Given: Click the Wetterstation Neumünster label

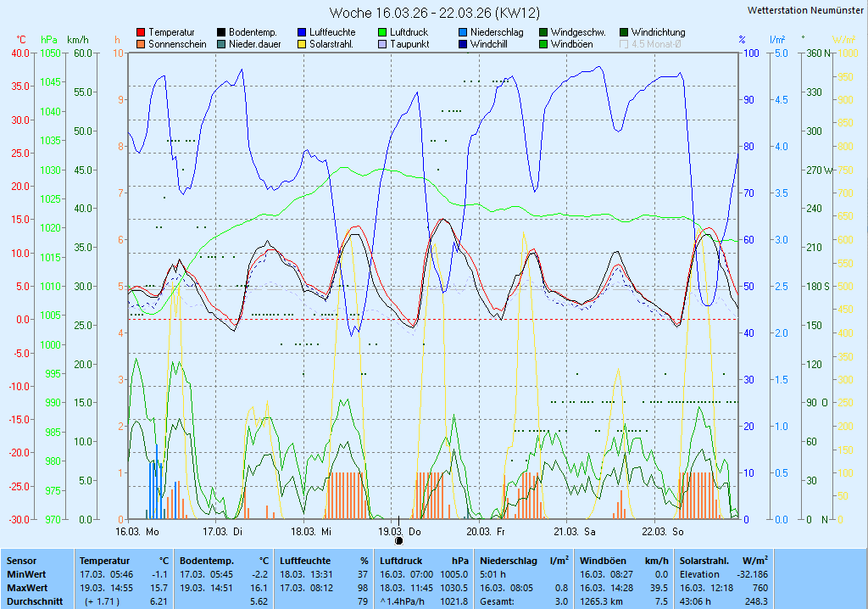Looking at the screenshot, I should point(806,10).
